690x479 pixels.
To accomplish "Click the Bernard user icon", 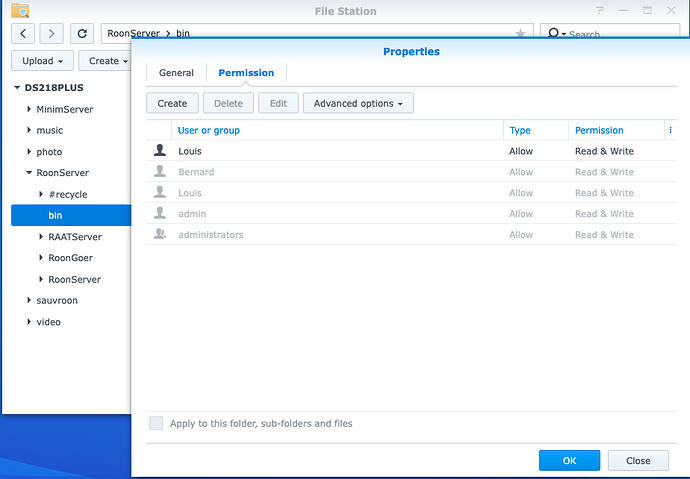I will [x=160, y=171].
